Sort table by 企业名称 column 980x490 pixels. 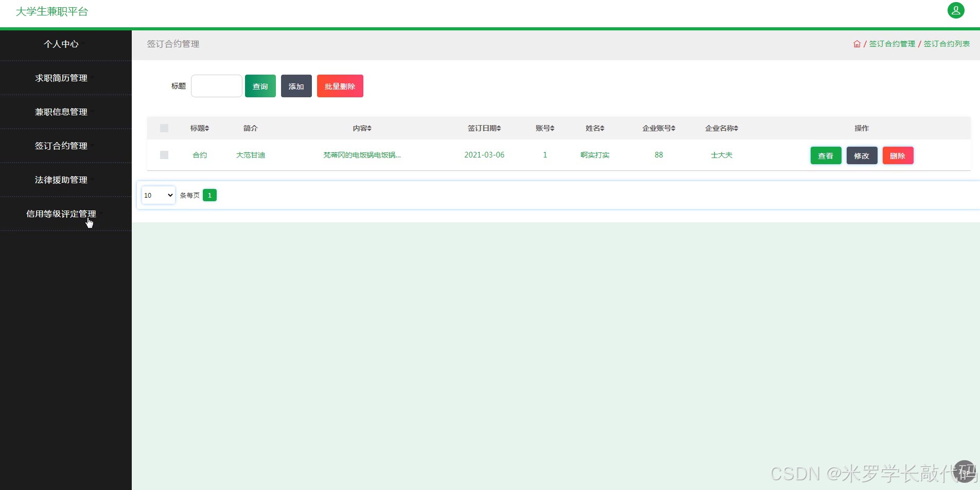(x=722, y=128)
